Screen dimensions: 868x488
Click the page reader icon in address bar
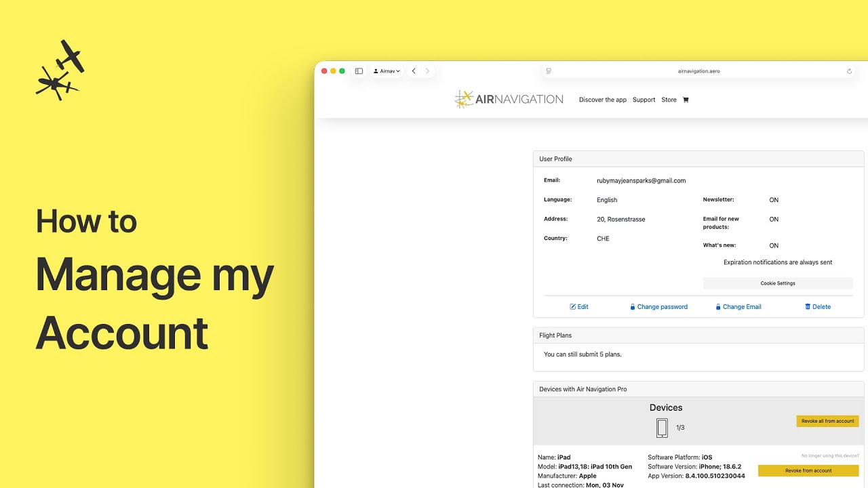549,71
